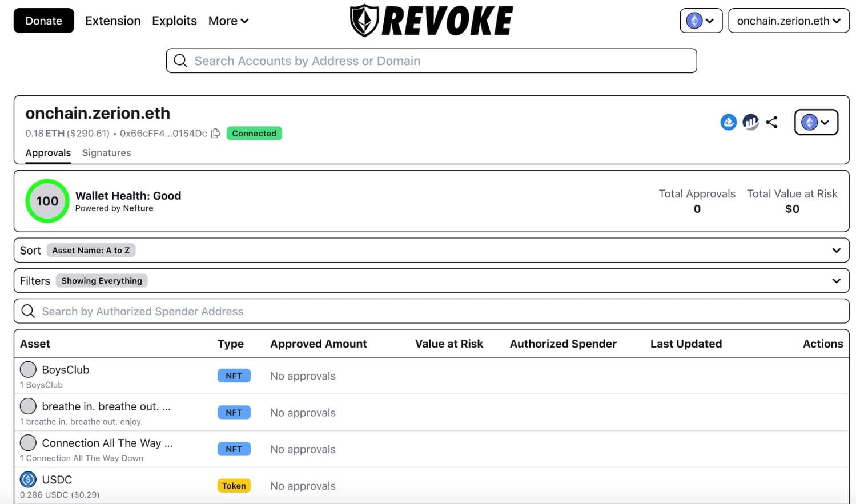Click the Revoke shield logo
This screenshot has width=856, height=504.
(x=364, y=21)
